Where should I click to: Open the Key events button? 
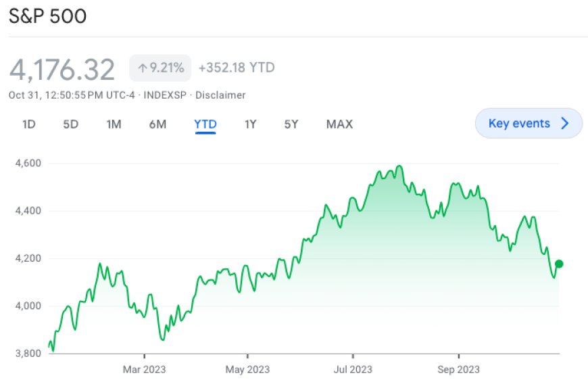point(529,123)
